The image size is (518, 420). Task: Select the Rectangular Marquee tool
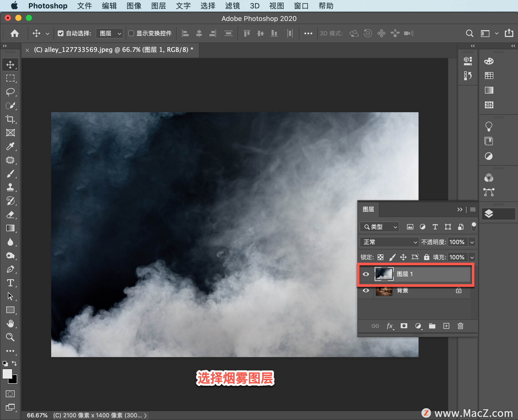10,78
